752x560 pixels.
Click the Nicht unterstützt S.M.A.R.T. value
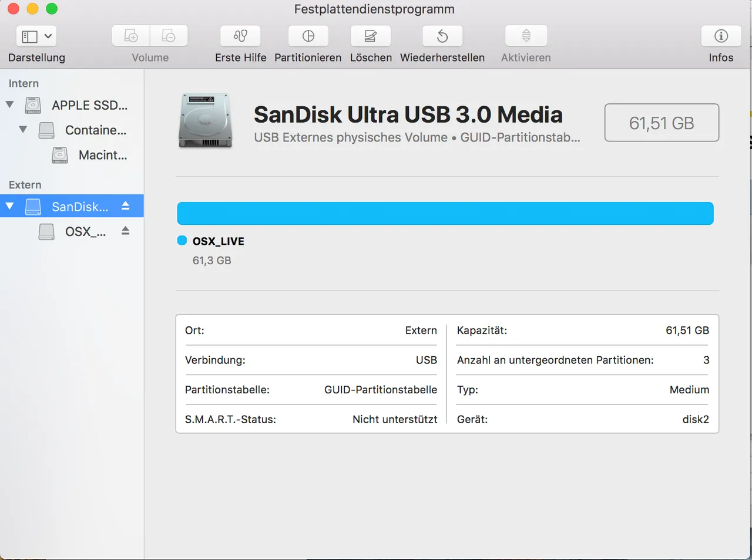pyautogui.click(x=395, y=419)
